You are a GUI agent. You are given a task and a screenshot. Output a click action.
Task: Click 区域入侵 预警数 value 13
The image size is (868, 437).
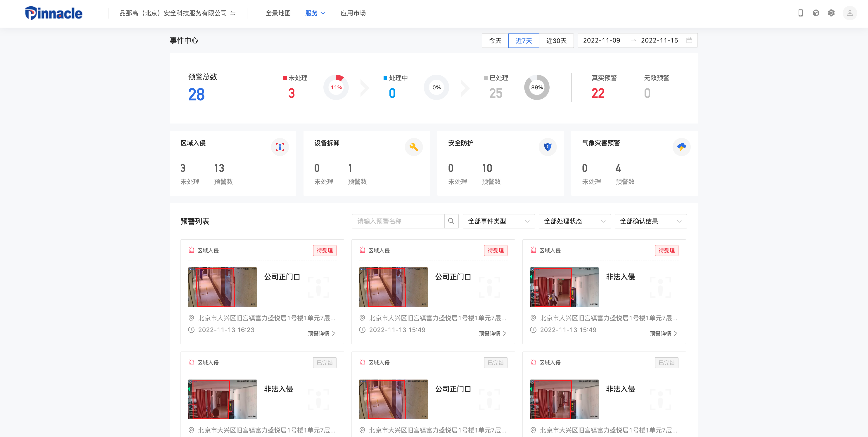click(x=219, y=168)
